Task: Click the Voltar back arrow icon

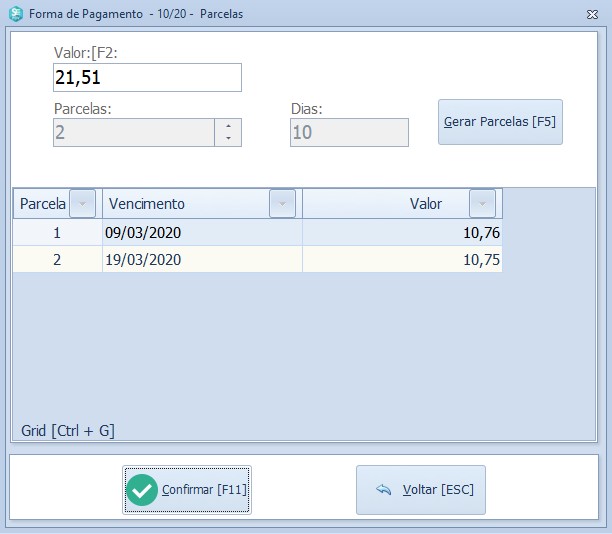Action: [x=383, y=490]
